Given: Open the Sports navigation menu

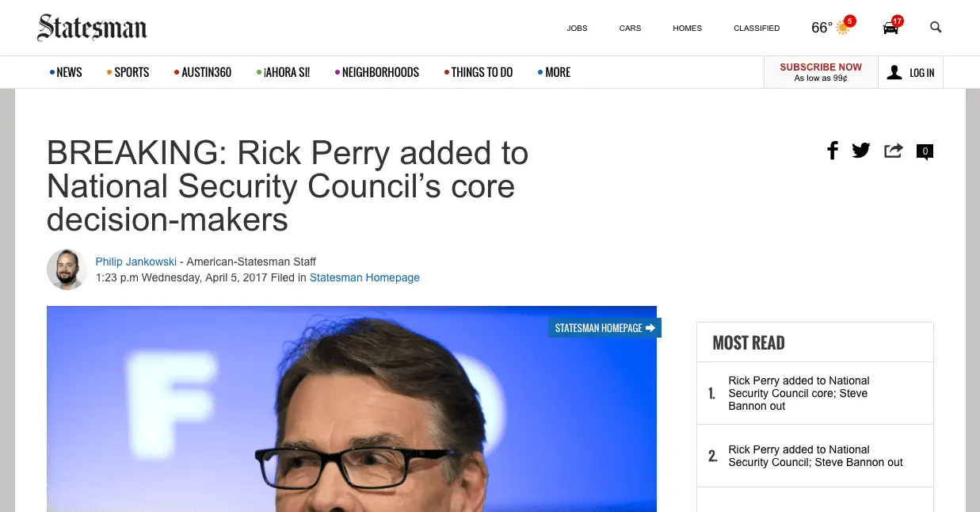Looking at the screenshot, I should point(128,72).
